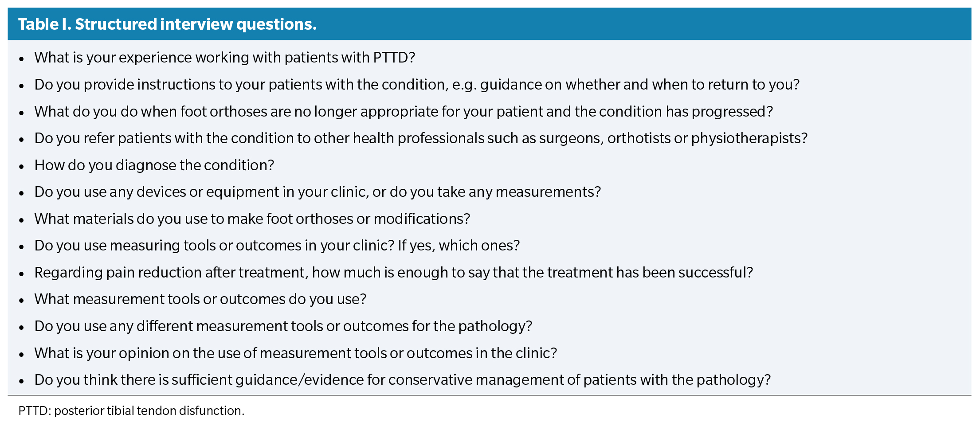Click the question about sufficient guidance/evidence for conservative management
980x430 pixels.
pos(402,380)
